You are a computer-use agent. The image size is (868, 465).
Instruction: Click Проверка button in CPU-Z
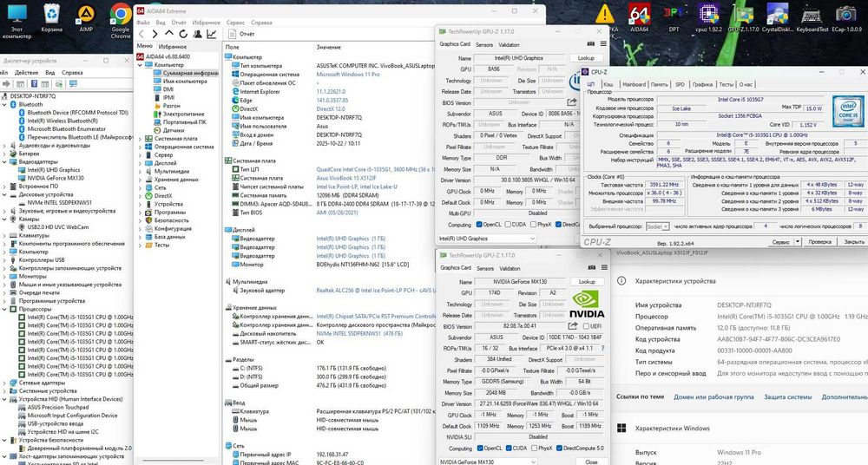click(x=819, y=242)
